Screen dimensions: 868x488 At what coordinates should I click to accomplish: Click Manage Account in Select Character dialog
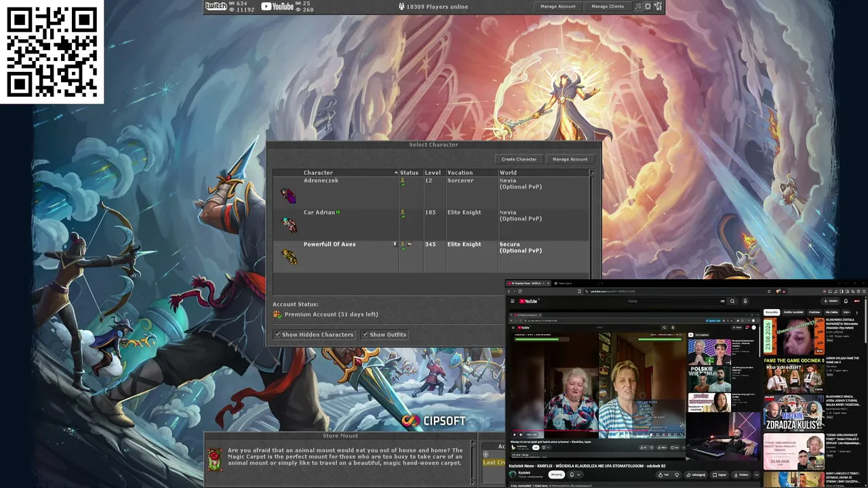pyautogui.click(x=570, y=159)
